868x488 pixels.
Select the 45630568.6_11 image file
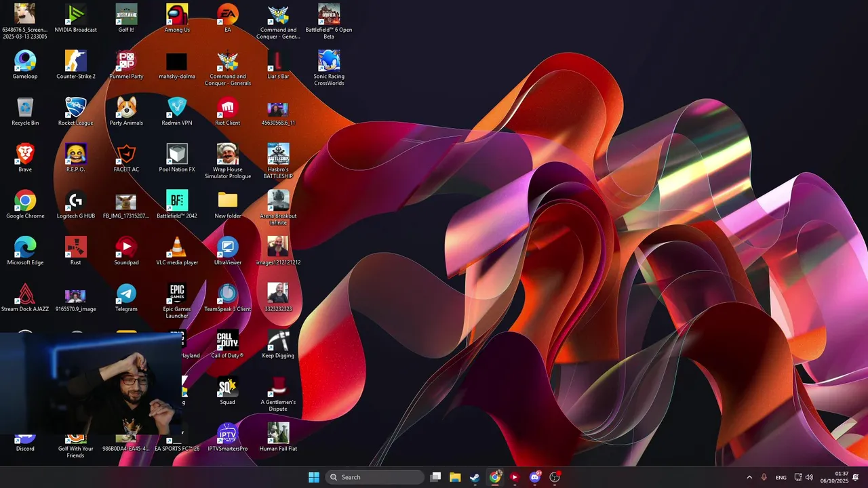click(x=278, y=112)
